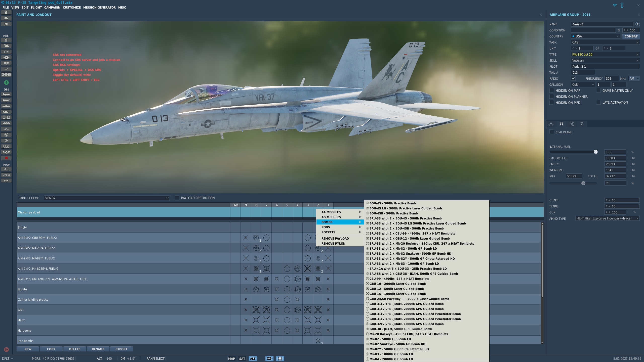Toggle the Civil Plane checkbox
Image resolution: width=644 pixels, height=362 pixels.
552,132
